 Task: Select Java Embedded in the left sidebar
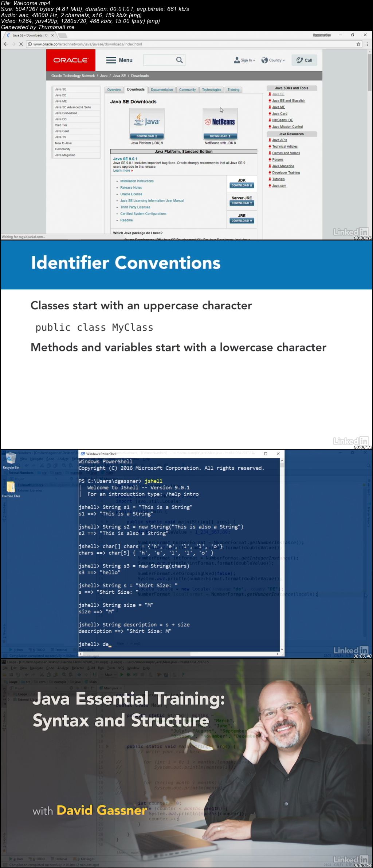point(76,113)
